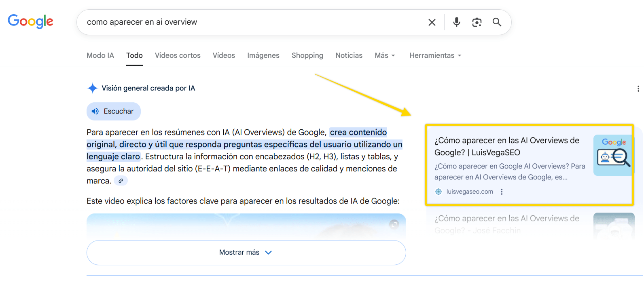Open the three-dot options on luisvegaseo.com card
Image resolution: width=644 pixels, height=289 pixels.
coord(502,192)
